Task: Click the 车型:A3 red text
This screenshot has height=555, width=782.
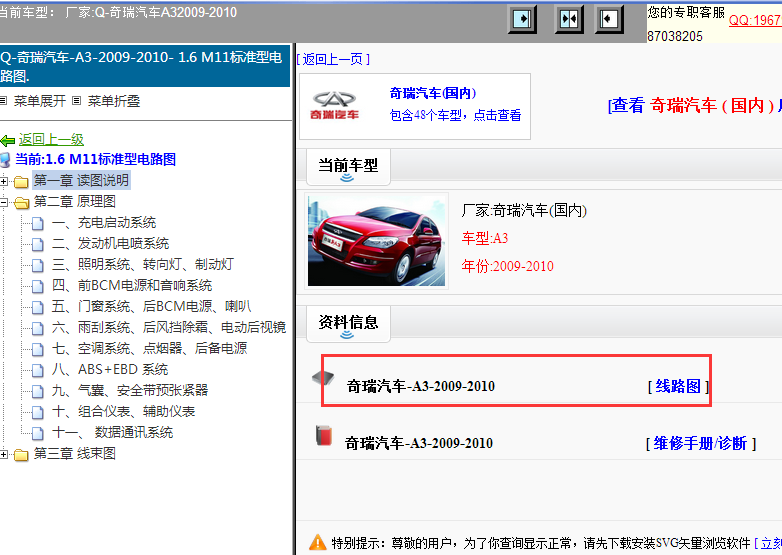Action: click(485, 238)
